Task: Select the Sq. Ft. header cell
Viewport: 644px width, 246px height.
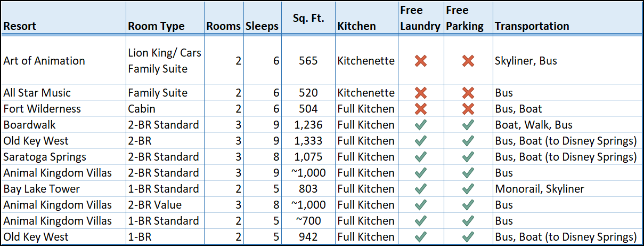Action: pos(308,19)
